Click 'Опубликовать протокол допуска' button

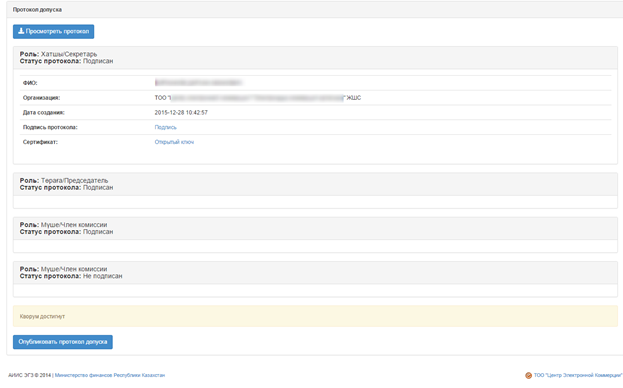coord(63,342)
